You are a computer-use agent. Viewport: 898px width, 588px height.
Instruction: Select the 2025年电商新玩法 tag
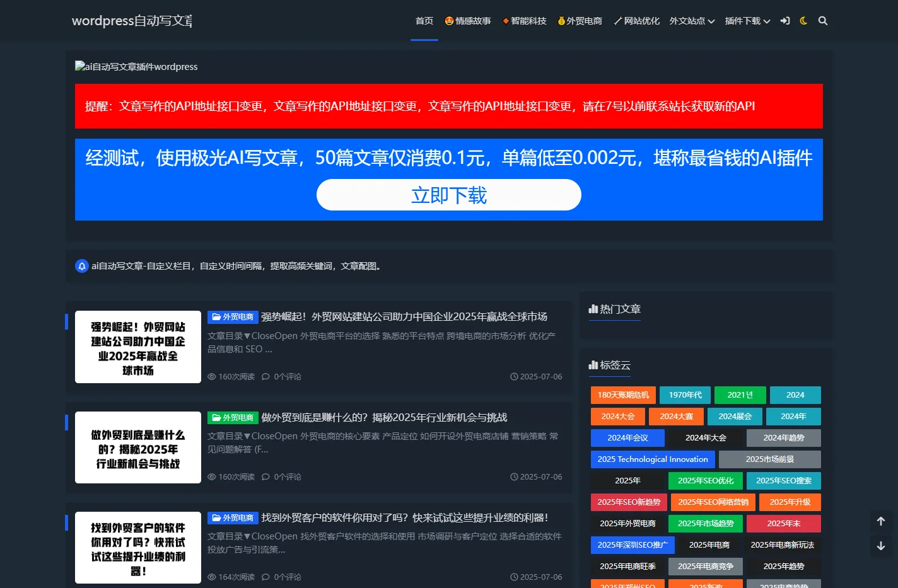pyautogui.click(x=783, y=545)
